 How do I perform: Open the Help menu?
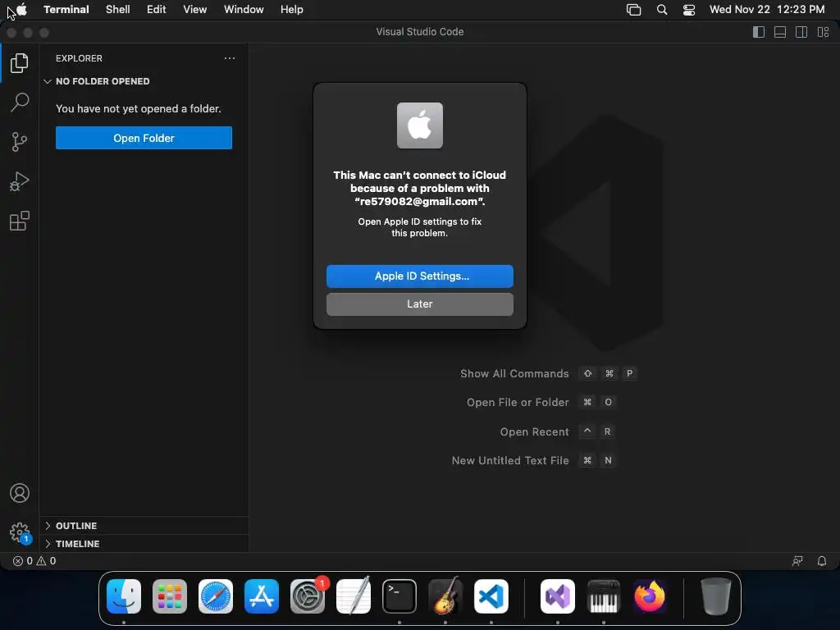292,10
